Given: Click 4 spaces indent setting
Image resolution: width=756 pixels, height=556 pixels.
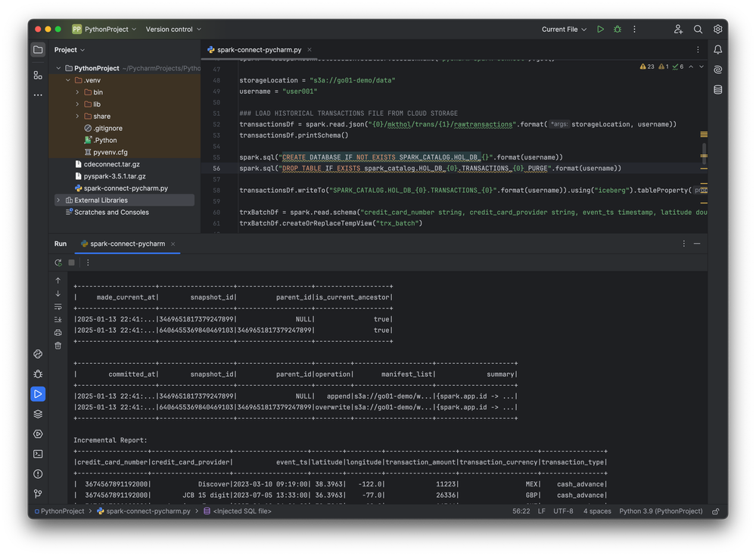Looking at the screenshot, I should [597, 511].
